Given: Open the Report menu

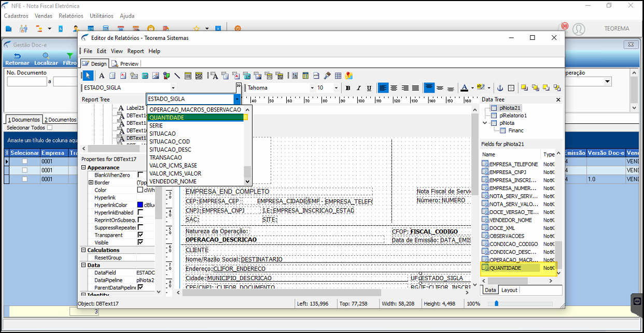Looking at the screenshot, I should pyautogui.click(x=135, y=51).
